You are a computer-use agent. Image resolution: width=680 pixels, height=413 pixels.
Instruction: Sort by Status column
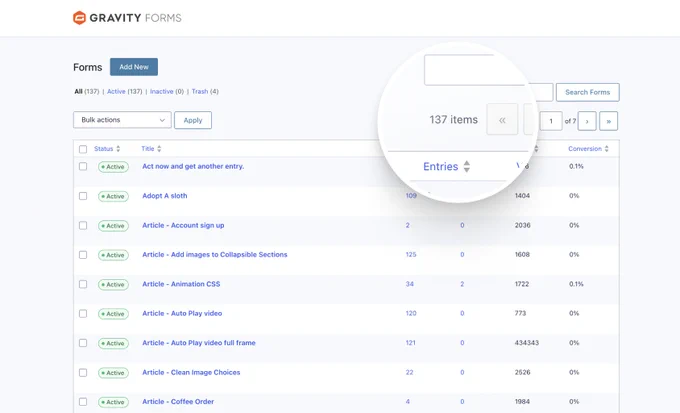[107, 149]
